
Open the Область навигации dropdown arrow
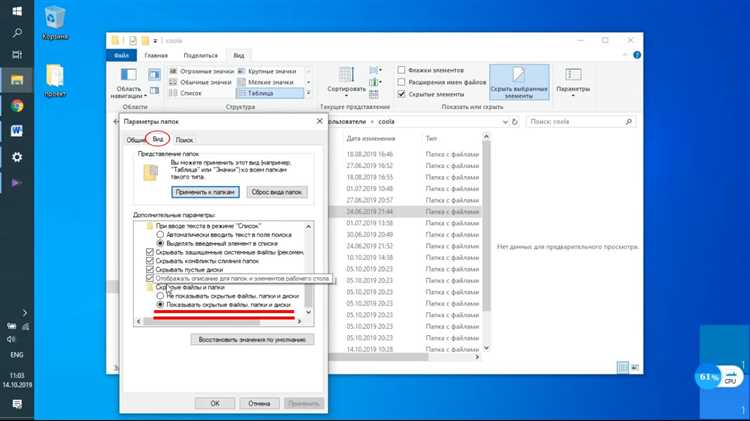coord(145,96)
